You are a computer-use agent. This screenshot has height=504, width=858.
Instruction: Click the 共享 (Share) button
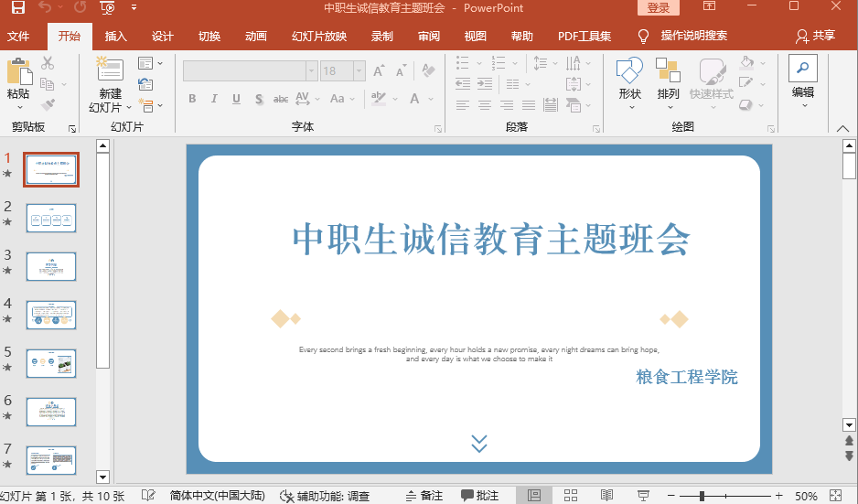point(815,37)
